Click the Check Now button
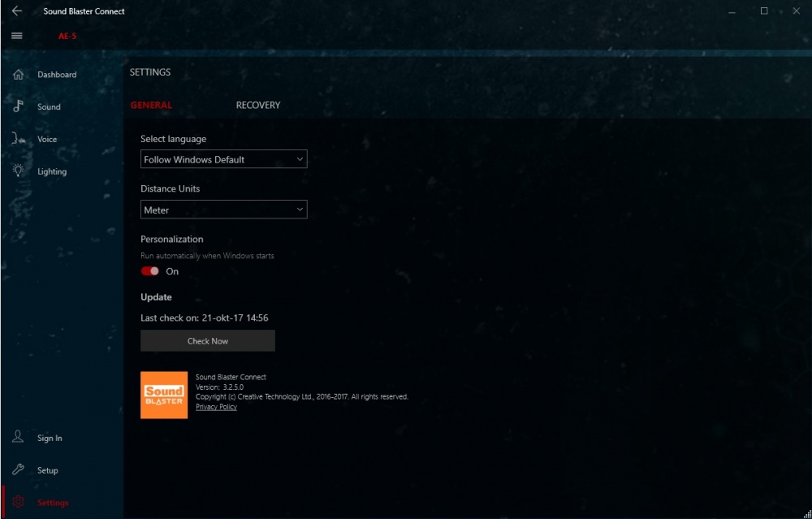The height and width of the screenshot is (519, 812). [208, 341]
